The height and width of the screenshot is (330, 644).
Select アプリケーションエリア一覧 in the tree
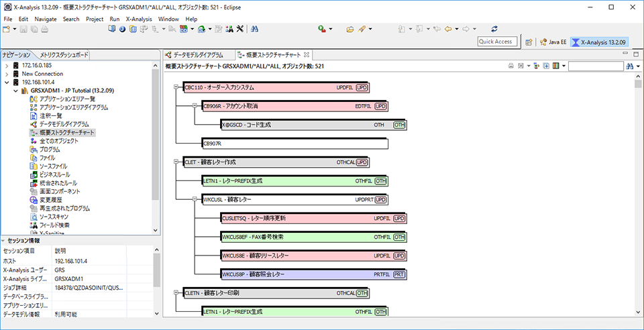point(63,99)
